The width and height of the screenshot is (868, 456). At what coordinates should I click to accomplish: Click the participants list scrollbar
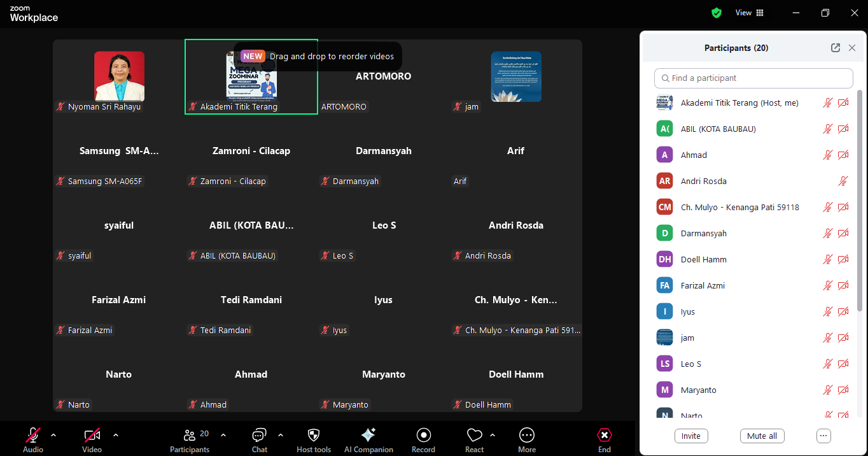pos(860,191)
